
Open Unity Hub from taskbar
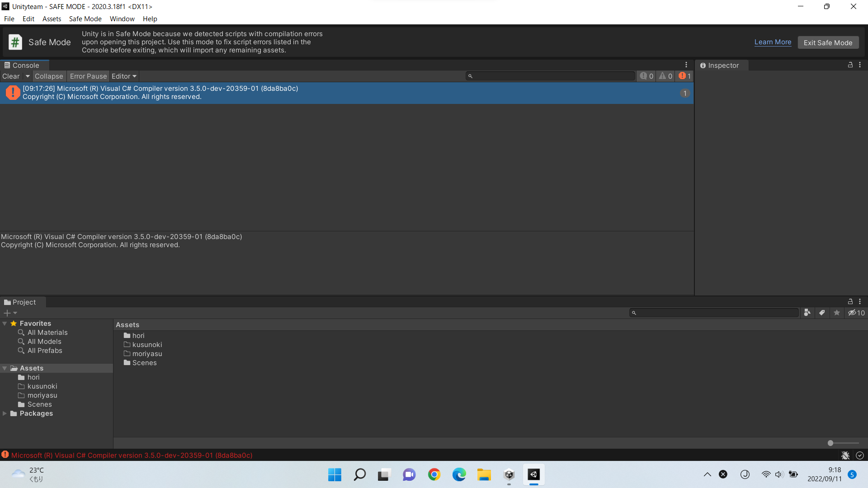click(509, 474)
